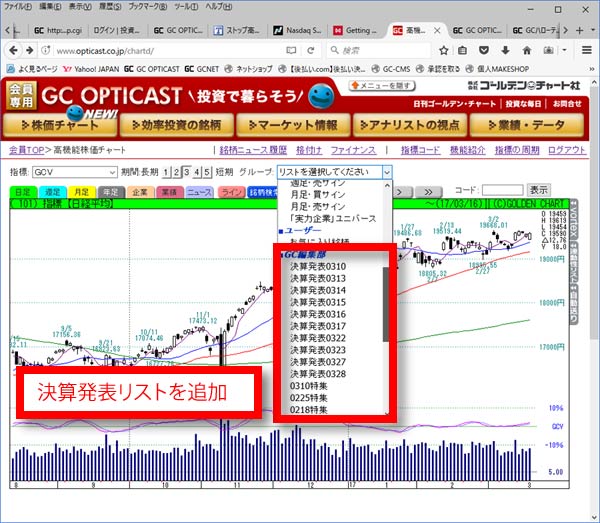Open 業績 tab

point(170,192)
